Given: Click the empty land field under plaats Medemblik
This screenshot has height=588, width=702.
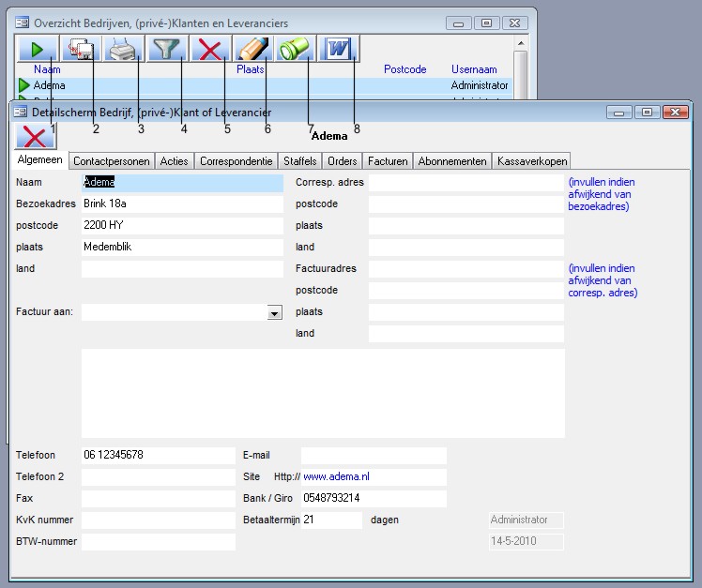Looking at the screenshot, I should tap(182, 269).
